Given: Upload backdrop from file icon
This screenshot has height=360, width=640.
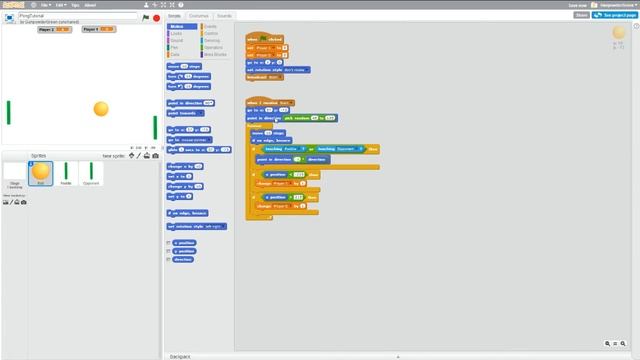Looking at the screenshot, I should [x=17, y=202].
